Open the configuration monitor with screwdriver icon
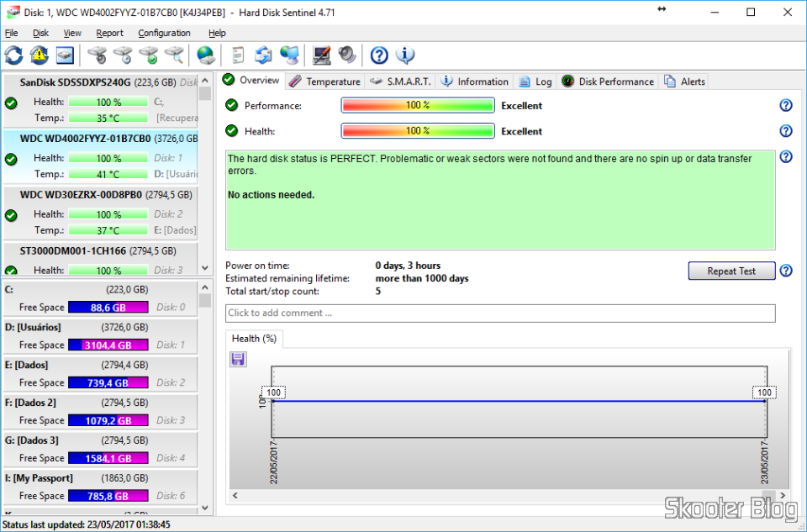Screen dimensions: 807x532 click(321, 55)
